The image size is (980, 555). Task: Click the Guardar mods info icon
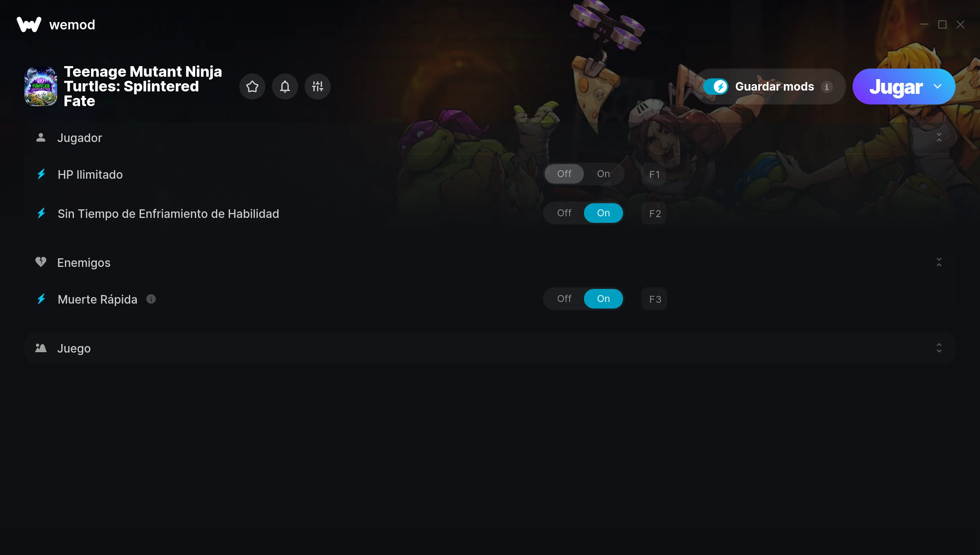coord(827,87)
